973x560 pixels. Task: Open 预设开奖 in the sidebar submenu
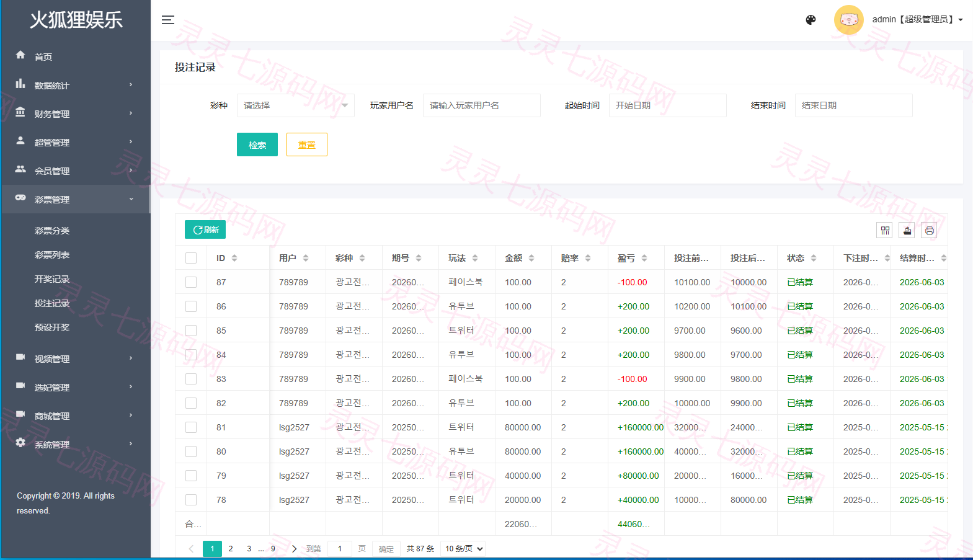pos(52,327)
